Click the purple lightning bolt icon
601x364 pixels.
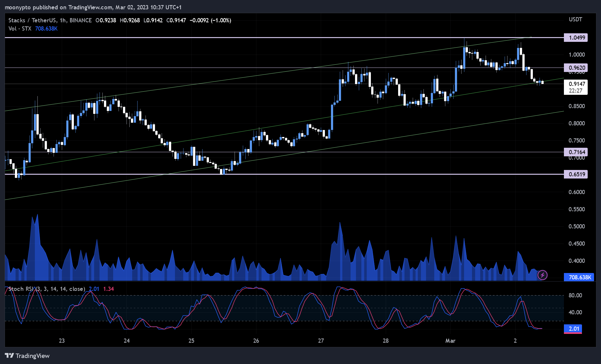tap(542, 275)
